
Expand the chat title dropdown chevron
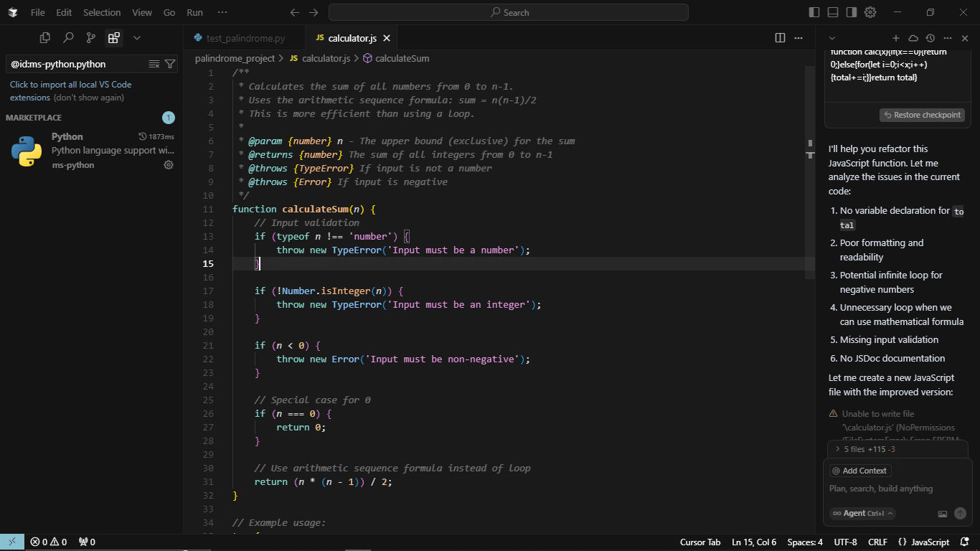[x=832, y=38]
